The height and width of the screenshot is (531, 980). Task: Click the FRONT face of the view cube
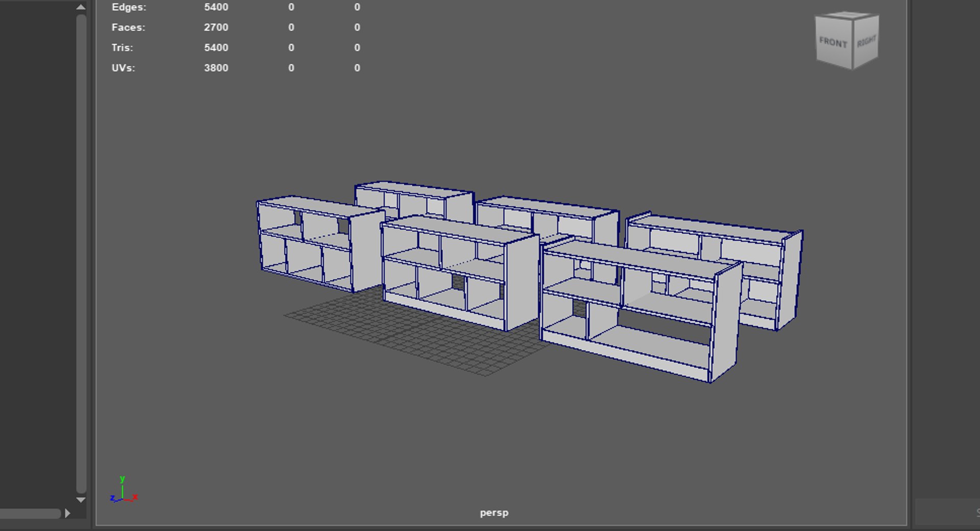tap(834, 42)
